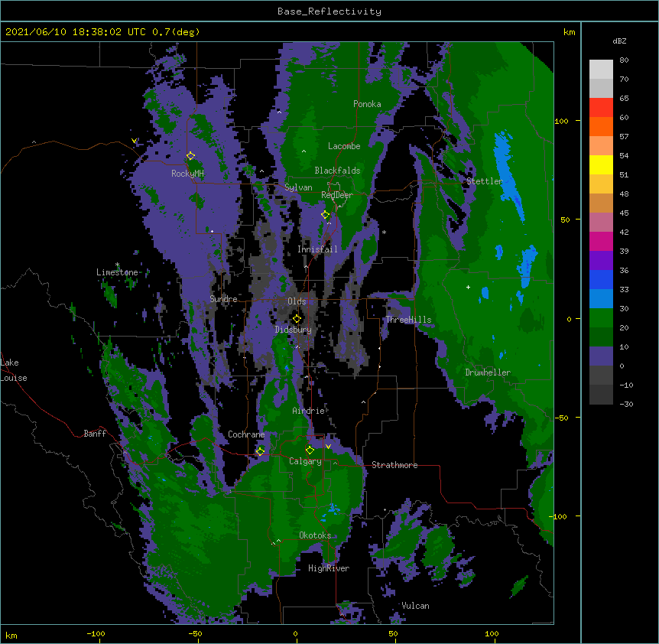Click the 80 value in the dBZ legend
Screen dimensions: 659x644
click(624, 60)
